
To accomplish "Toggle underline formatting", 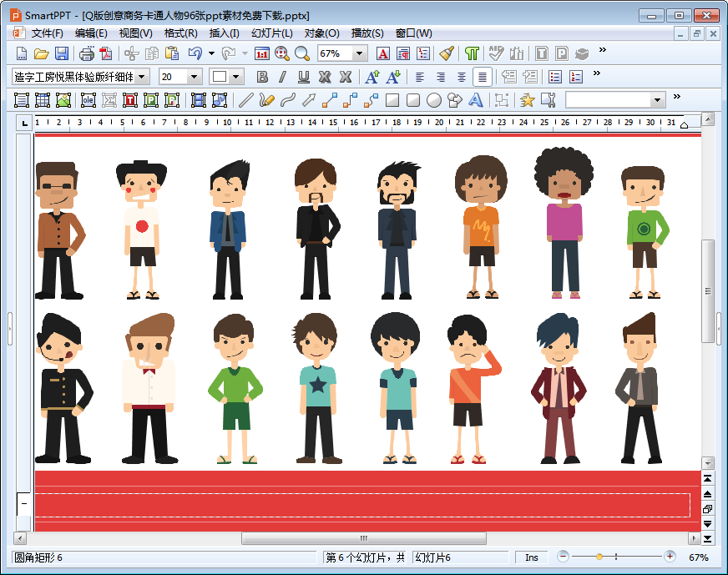I will [304, 77].
